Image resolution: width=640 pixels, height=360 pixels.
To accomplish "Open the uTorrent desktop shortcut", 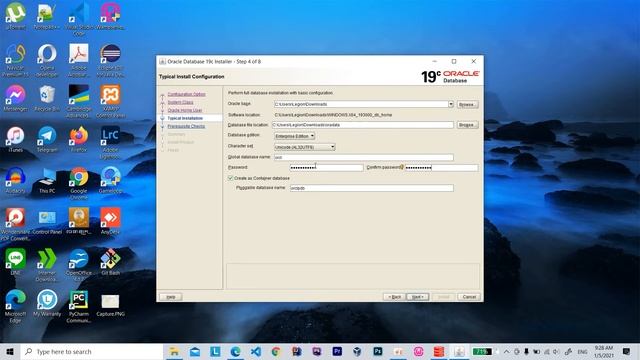I will [16, 16].
